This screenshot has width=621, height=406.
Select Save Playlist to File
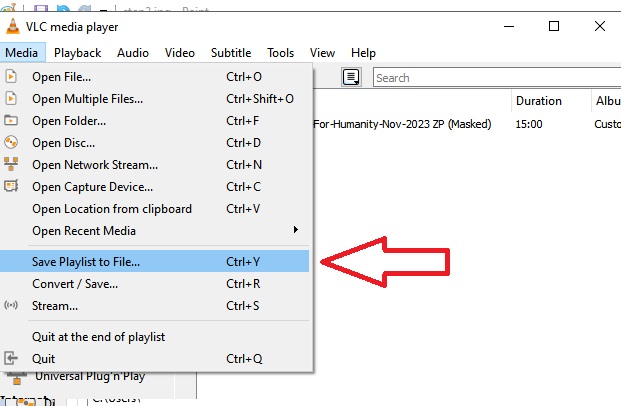tap(154, 261)
